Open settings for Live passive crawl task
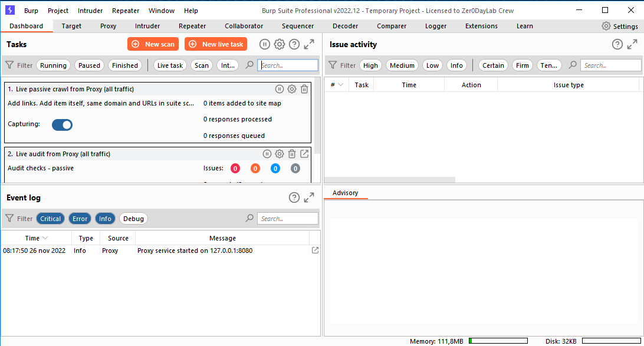Screen dimensions: 644x346 291,89
